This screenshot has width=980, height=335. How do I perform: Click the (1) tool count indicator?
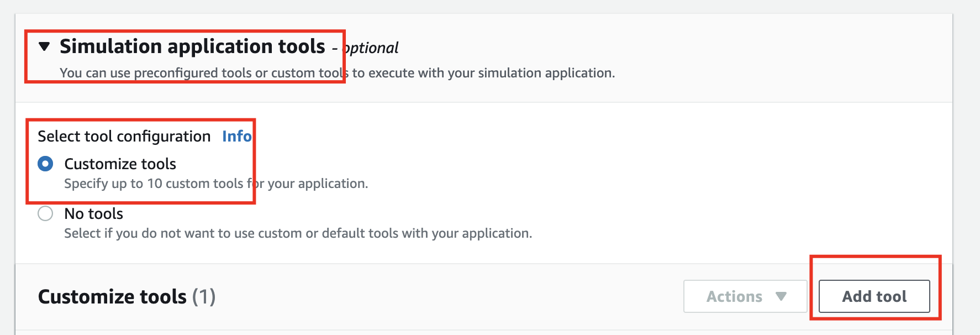[204, 297]
